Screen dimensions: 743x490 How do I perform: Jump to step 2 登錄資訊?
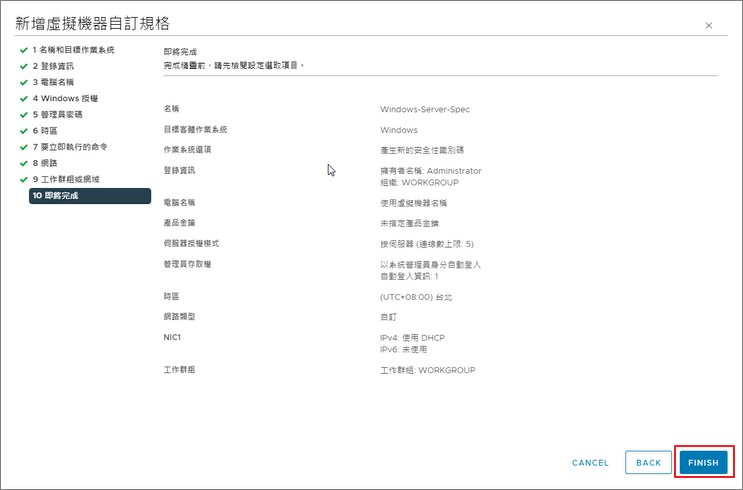pos(53,66)
